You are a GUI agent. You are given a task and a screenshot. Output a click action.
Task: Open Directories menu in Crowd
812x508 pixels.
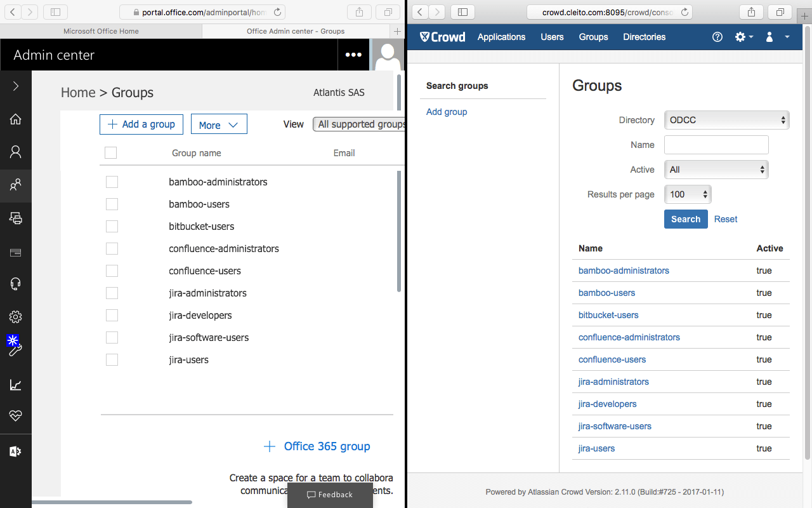click(x=644, y=37)
